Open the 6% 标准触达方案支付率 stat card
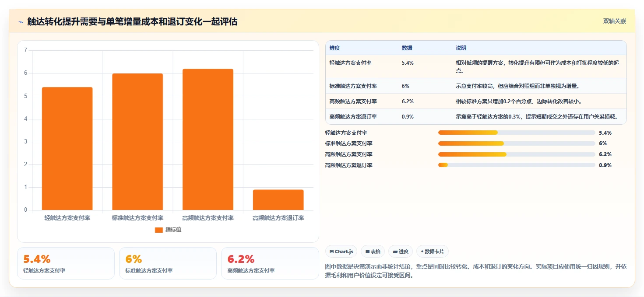Screen dimensions: 644x297 click(168, 263)
